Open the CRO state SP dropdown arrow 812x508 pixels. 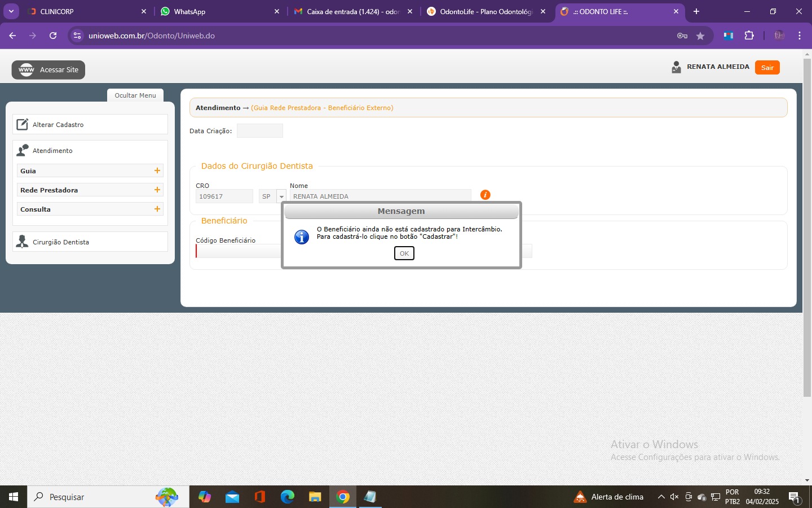pyautogui.click(x=281, y=196)
